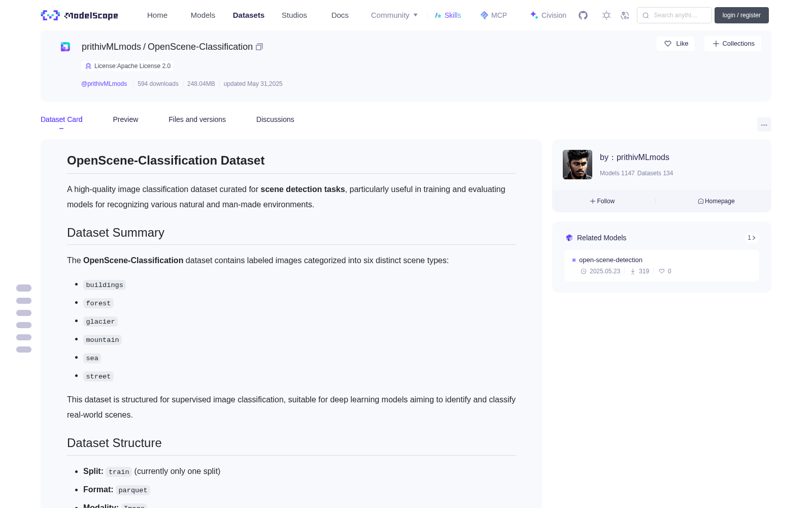Click the dataset avatar icon beside prithivMLmods
The image size is (812, 508).
tap(65, 47)
